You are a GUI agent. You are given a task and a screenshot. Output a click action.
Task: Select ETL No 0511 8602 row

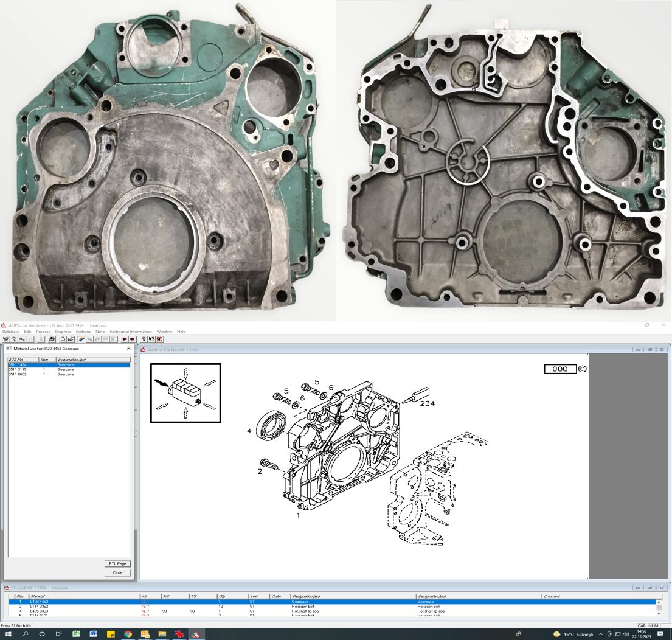pos(69,374)
